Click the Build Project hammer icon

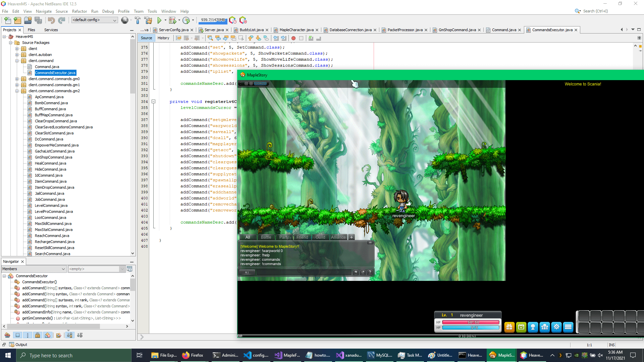click(138, 20)
